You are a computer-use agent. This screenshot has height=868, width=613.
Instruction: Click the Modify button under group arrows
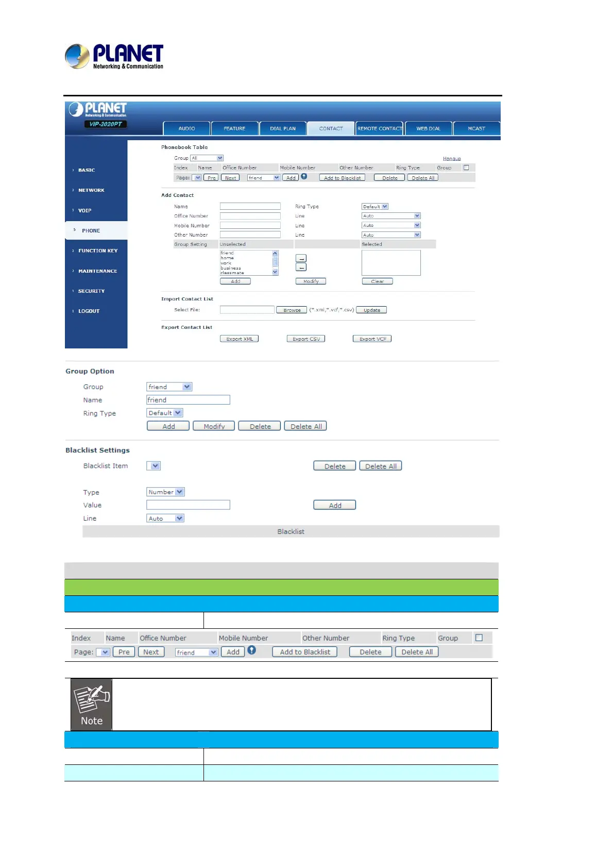tap(311, 281)
